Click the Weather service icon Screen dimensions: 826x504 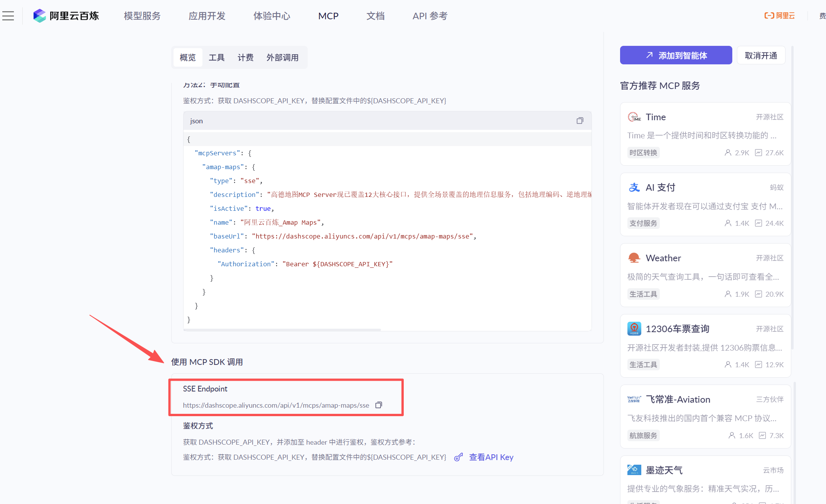coord(634,258)
